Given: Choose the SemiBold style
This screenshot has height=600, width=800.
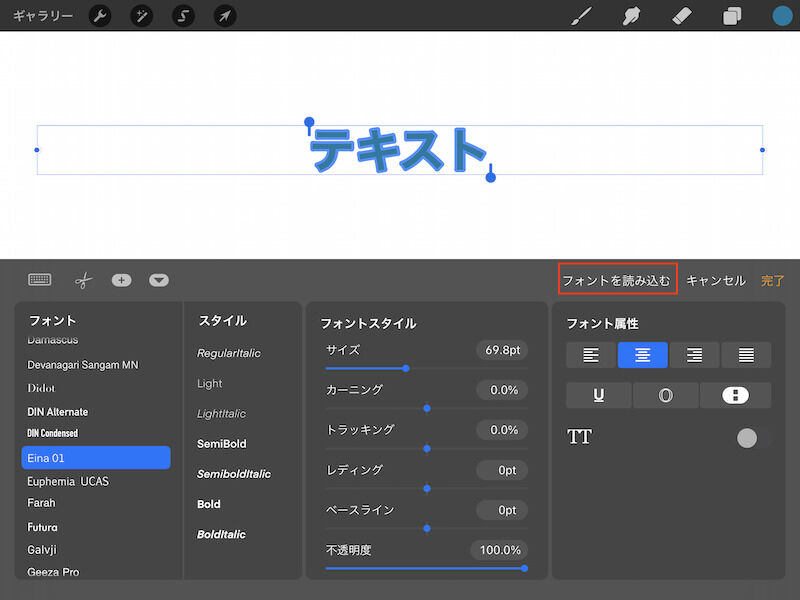Looking at the screenshot, I should pyautogui.click(x=221, y=444).
